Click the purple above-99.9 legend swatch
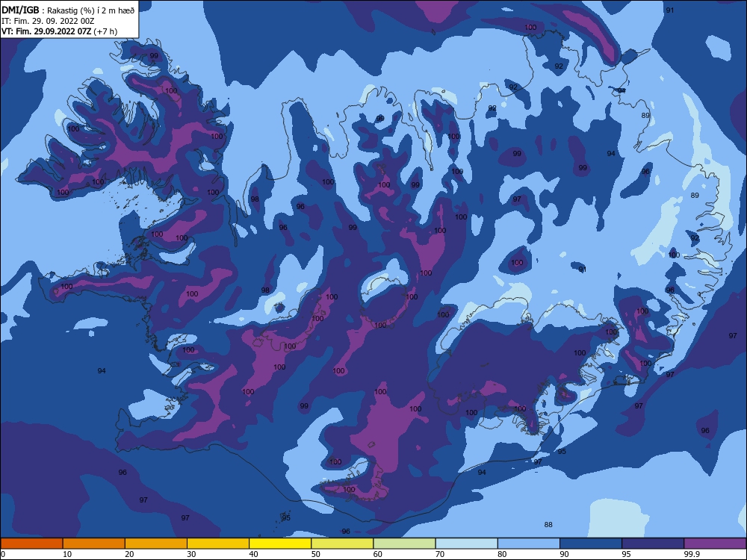The image size is (747, 560). point(715,544)
